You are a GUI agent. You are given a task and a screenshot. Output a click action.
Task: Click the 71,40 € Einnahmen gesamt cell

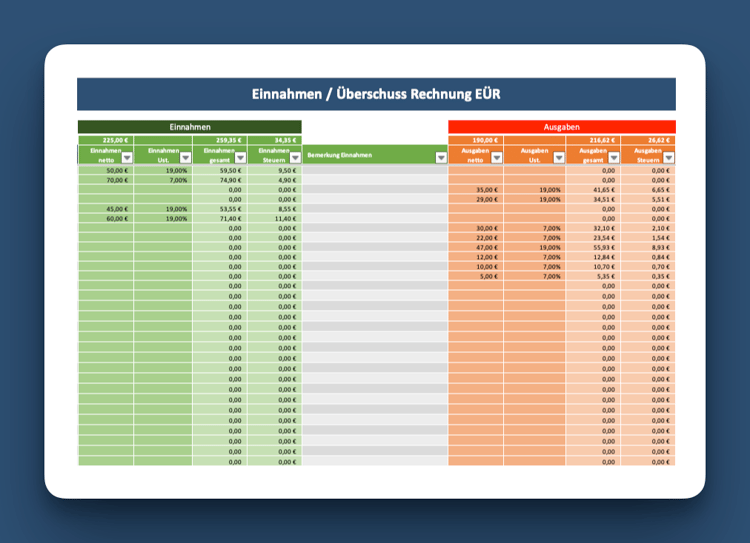pyautogui.click(x=220, y=219)
